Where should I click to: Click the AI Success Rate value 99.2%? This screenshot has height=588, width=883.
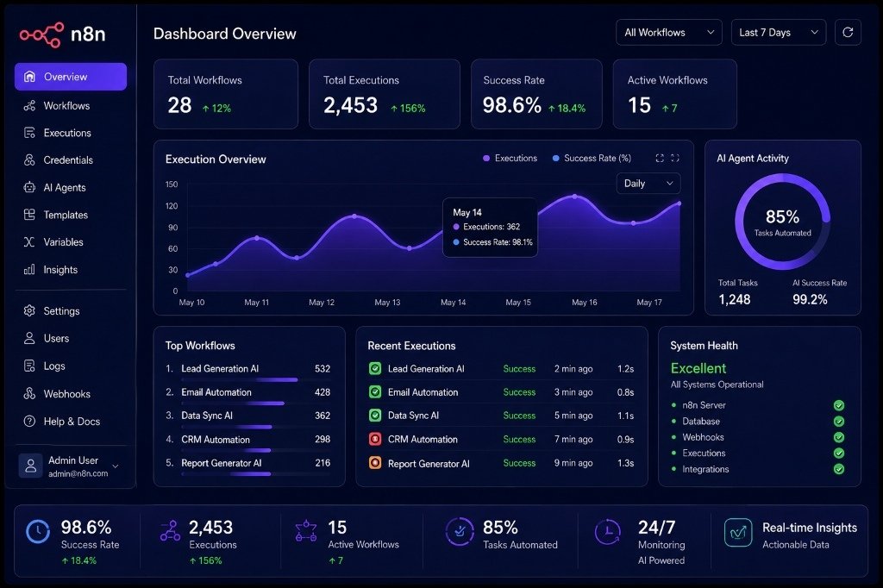coord(810,300)
